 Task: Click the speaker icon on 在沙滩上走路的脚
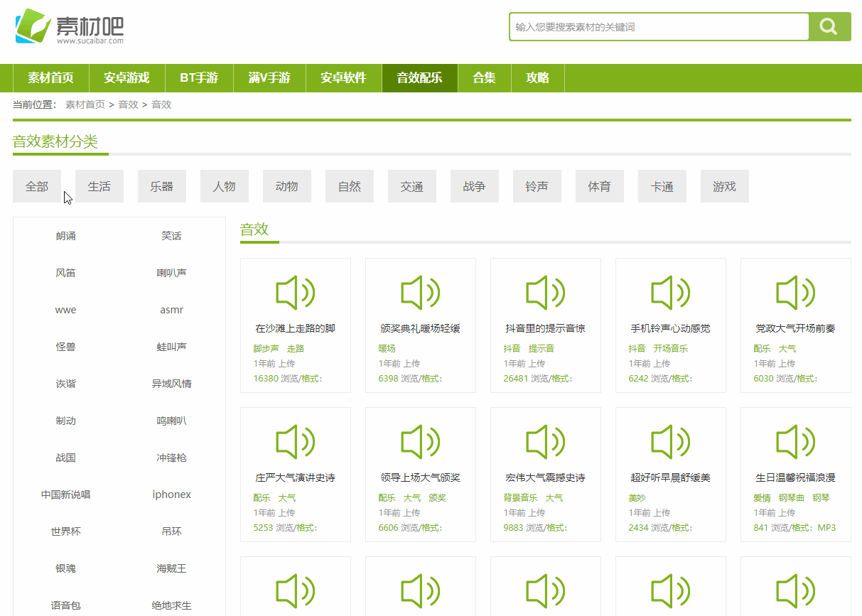(295, 292)
